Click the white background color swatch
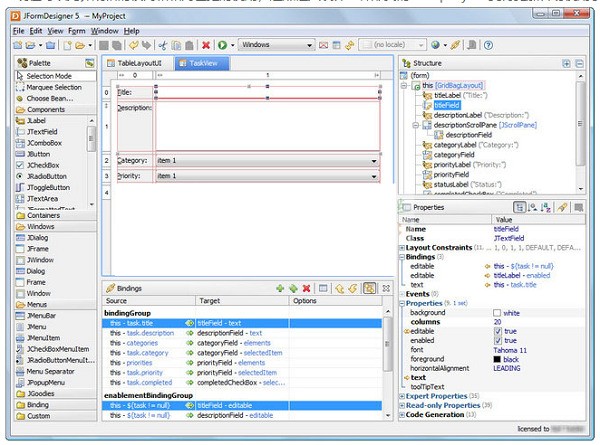This screenshot has width=600, height=445. [498, 313]
